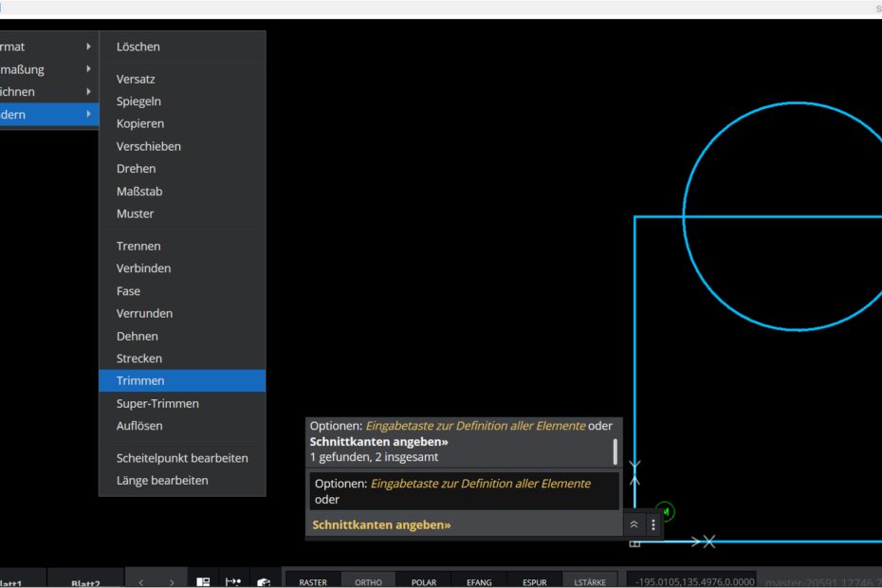Click the 'Eingabetaste zur Definition aller Elemente' option
This screenshot has width=882, height=588.
(481, 484)
